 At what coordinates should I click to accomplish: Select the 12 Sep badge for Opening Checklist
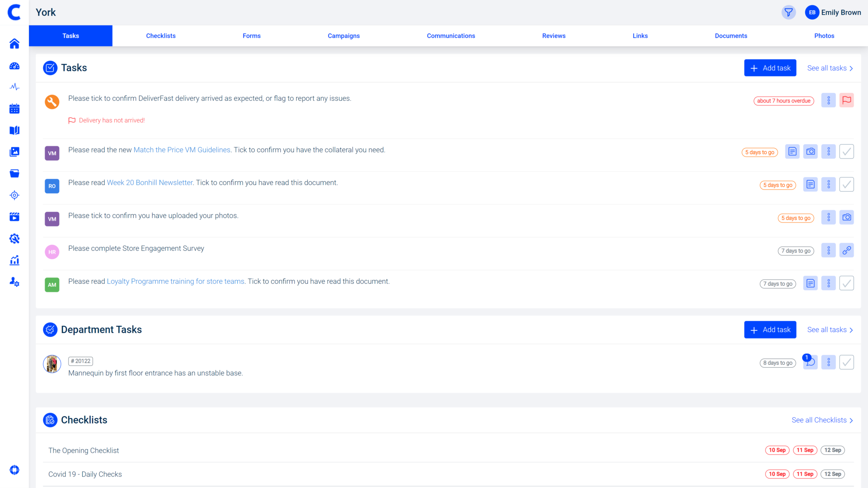pos(832,450)
